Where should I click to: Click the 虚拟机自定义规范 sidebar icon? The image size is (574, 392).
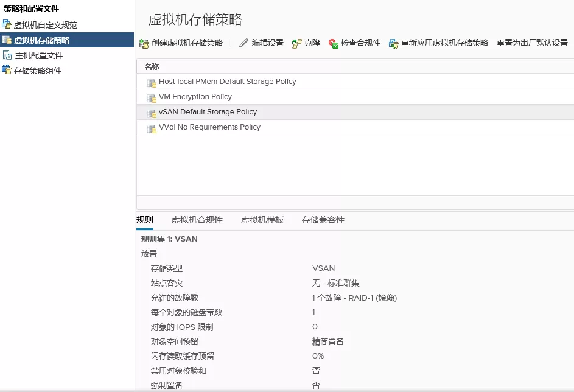(x=7, y=25)
